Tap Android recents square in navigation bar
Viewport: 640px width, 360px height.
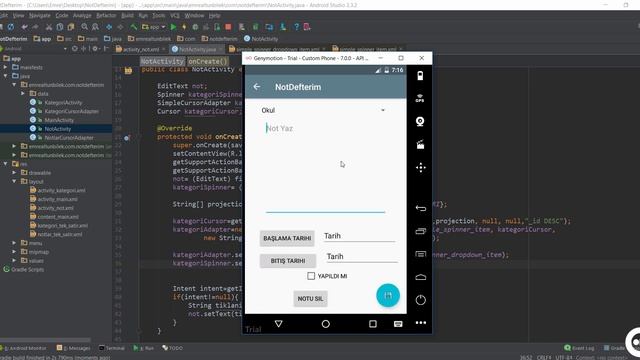coord(373,324)
